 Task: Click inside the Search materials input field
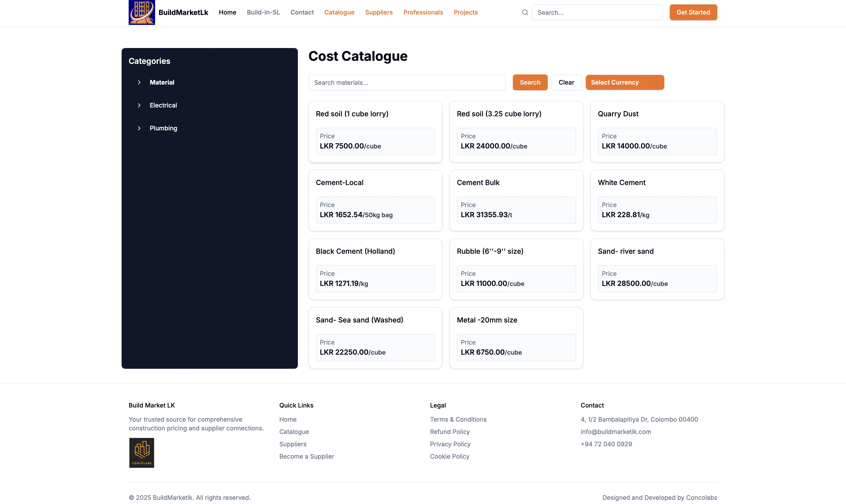pos(406,82)
